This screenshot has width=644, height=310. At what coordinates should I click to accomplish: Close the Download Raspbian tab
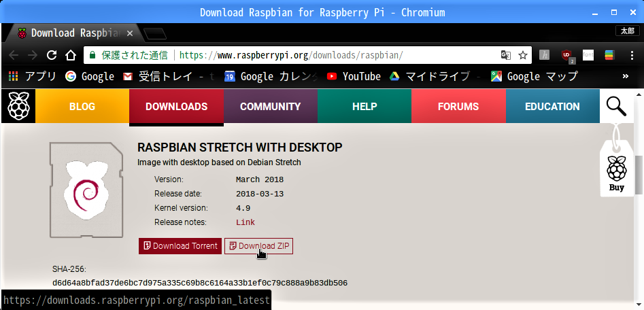130,33
